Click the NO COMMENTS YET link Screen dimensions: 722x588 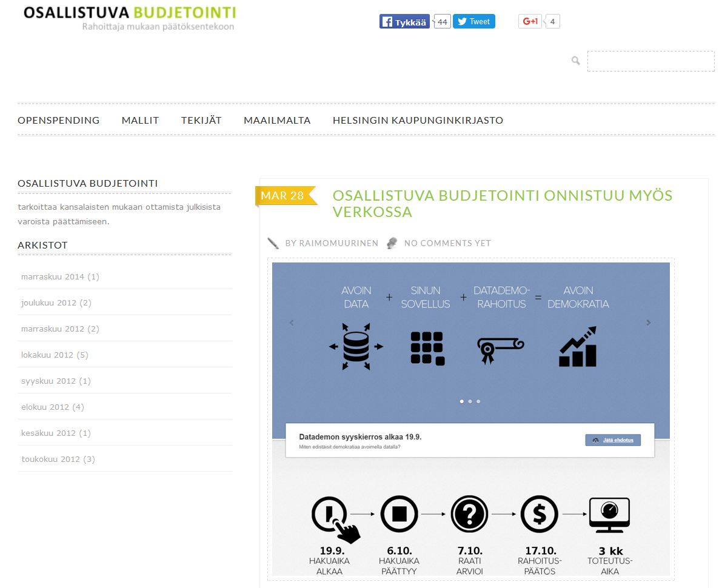447,243
